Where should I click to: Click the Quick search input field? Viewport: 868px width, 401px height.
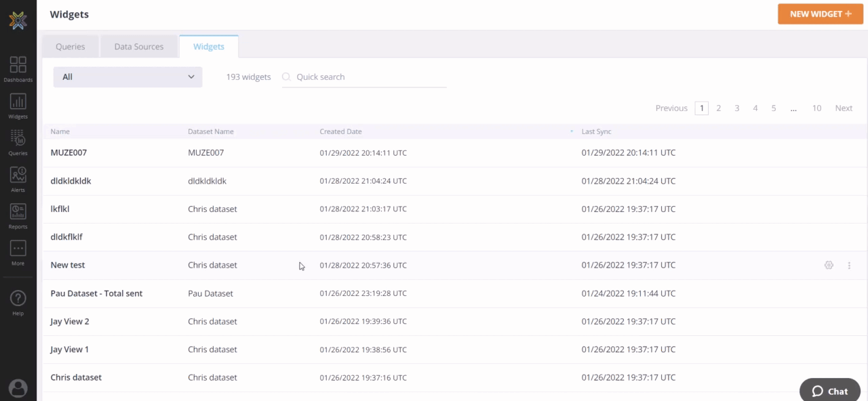[x=370, y=77]
